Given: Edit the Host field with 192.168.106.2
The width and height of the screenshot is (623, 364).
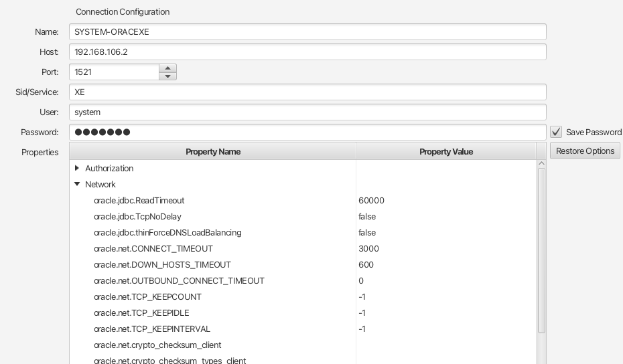Looking at the screenshot, I should [307, 52].
